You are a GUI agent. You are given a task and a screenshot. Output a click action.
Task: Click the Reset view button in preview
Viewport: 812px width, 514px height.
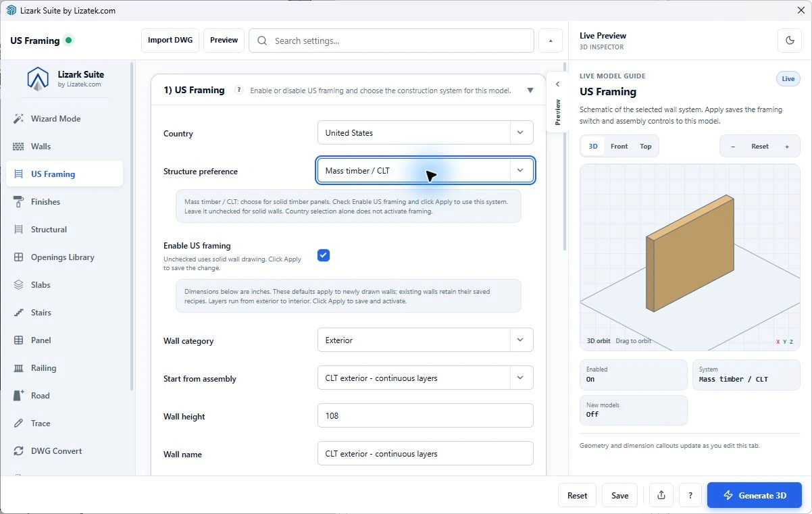[x=760, y=147]
